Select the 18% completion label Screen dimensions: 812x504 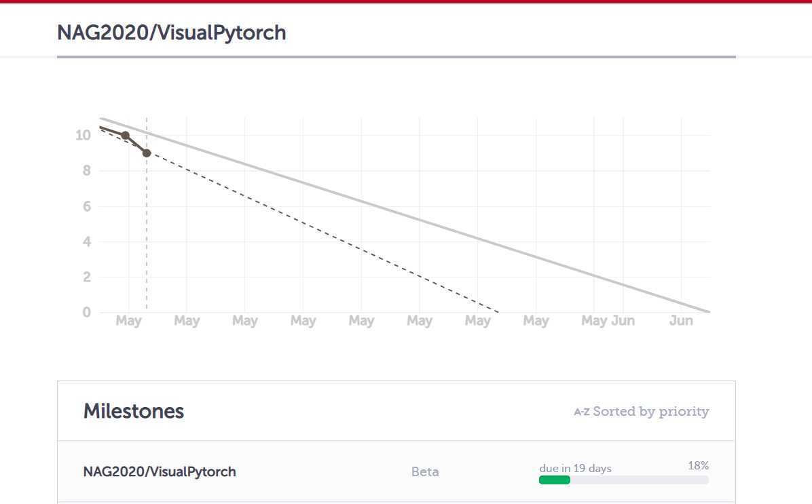(x=698, y=466)
